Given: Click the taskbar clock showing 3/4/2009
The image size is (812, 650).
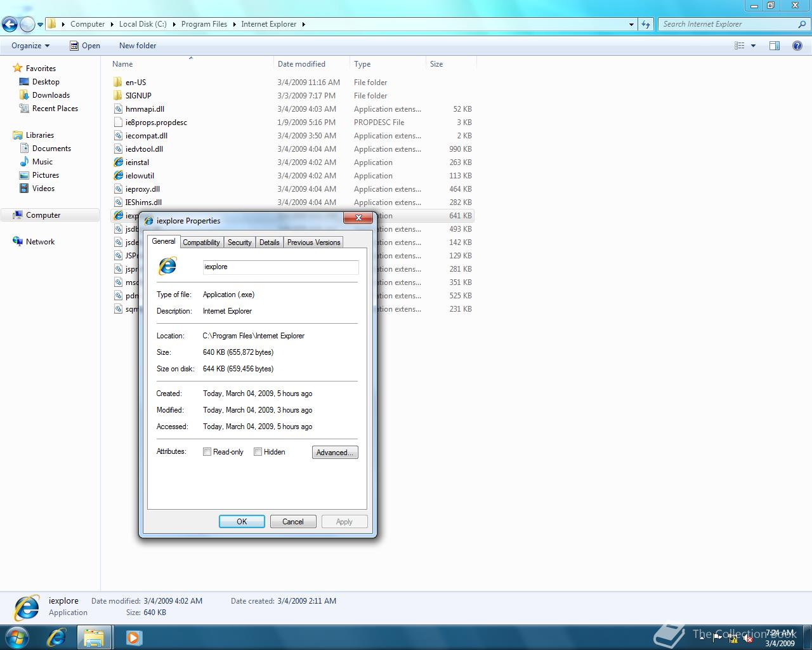Looking at the screenshot, I should (780, 638).
